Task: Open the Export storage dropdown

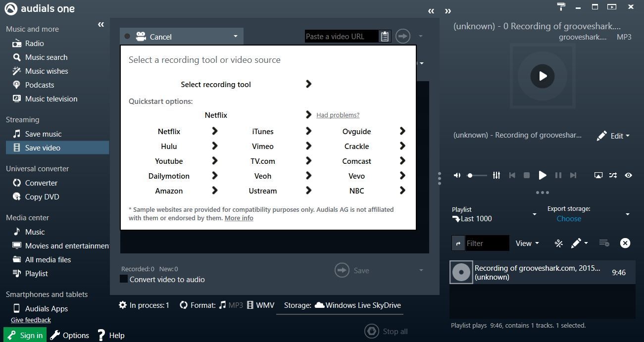Action: pos(627,214)
